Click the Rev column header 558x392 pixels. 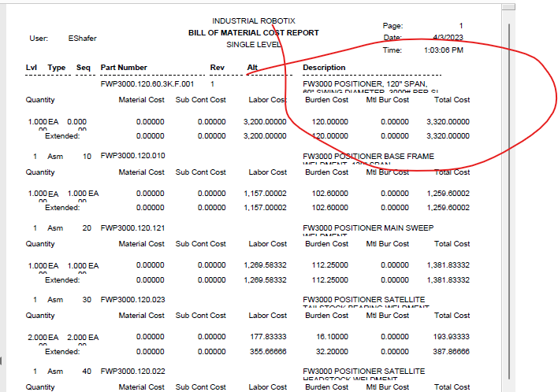217,68
